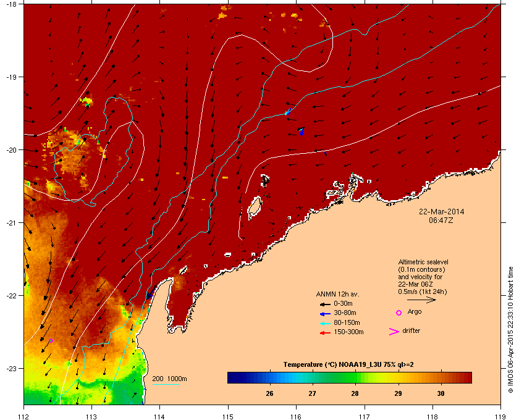519x420 pixels.
Task: Click latitude axis label -20
Action: pos(11,150)
